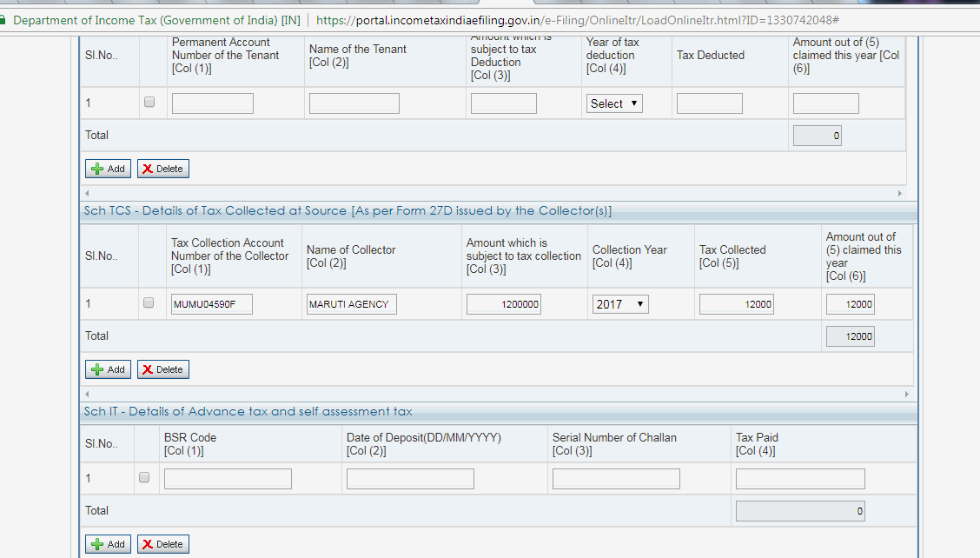The height and width of the screenshot is (558, 980).
Task: Open the Year of tax deduction Select dropdown
Action: [x=613, y=103]
